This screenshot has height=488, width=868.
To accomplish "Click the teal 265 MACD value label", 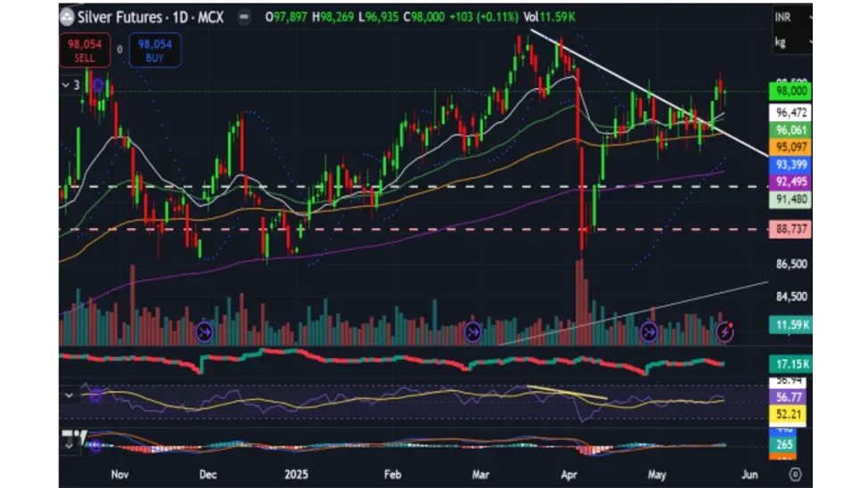I will coord(784,444).
